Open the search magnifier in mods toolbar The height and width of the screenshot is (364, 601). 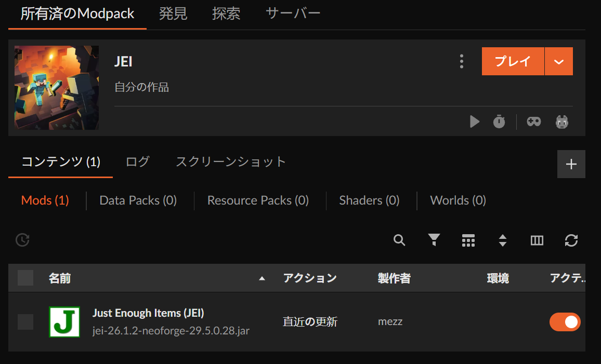pyautogui.click(x=399, y=240)
